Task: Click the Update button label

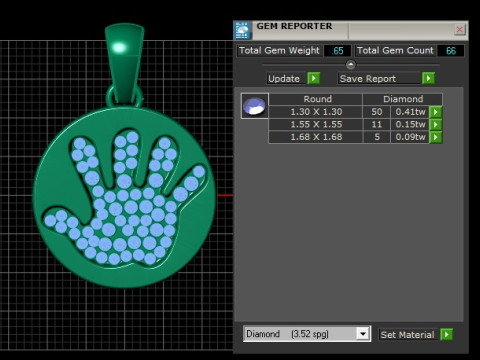Action: (284, 79)
